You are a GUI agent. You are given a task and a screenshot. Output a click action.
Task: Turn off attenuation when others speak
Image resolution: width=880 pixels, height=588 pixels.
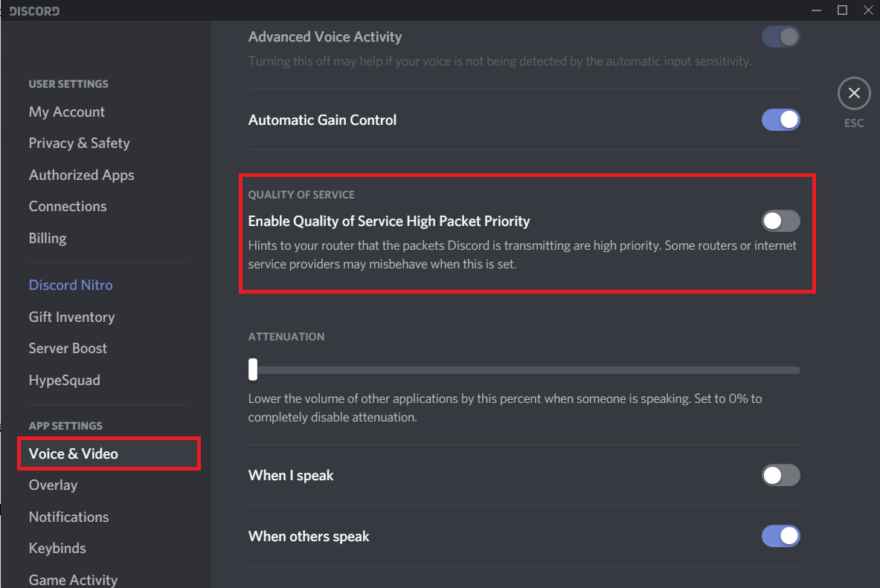(x=780, y=536)
